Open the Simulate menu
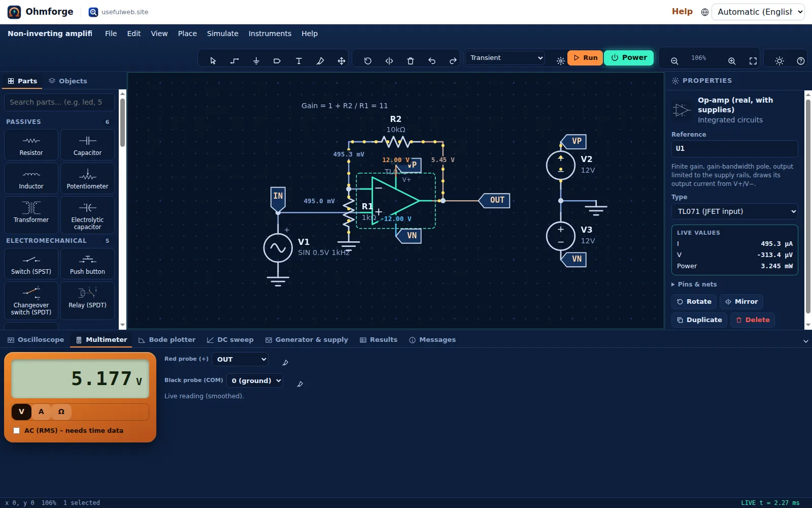This screenshot has height=508, width=812. pyautogui.click(x=222, y=34)
